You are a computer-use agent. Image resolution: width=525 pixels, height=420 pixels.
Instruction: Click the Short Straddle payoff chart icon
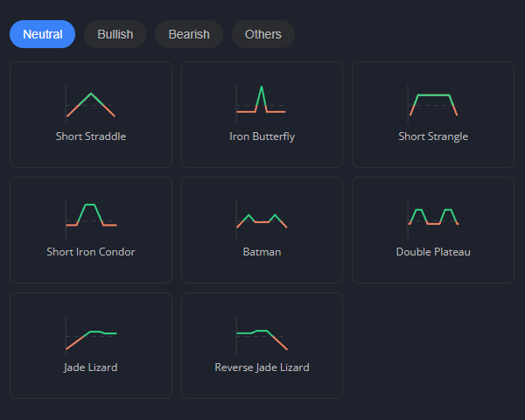[91, 103]
